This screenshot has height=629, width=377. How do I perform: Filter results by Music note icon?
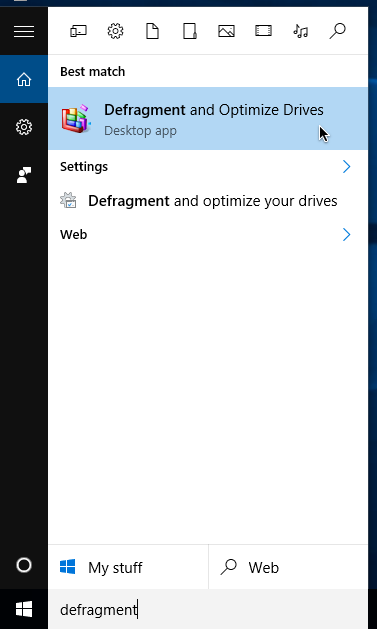(x=300, y=31)
